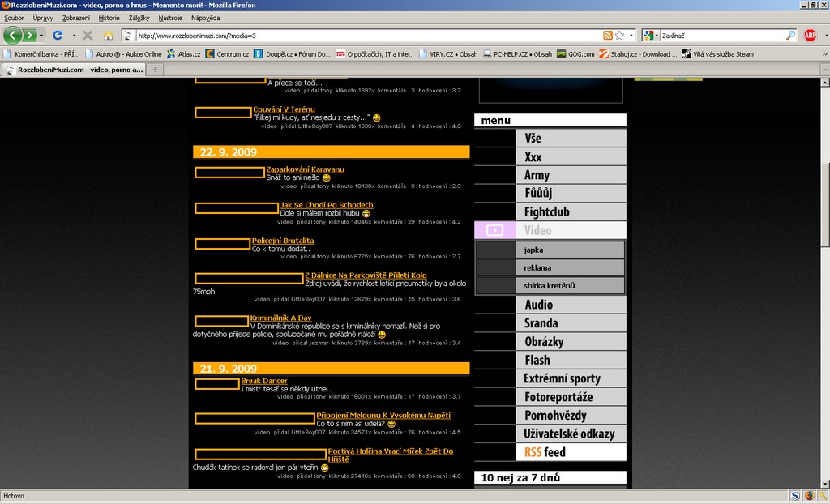Select Fightclub in the site menu
Image resolution: width=830 pixels, height=504 pixels.
click(547, 212)
